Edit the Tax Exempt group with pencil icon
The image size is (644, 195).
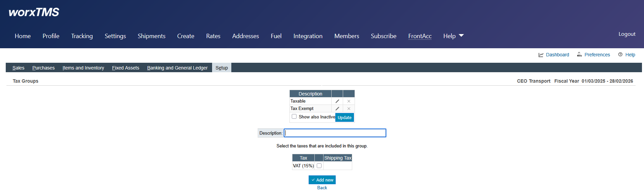click(337, 109)
